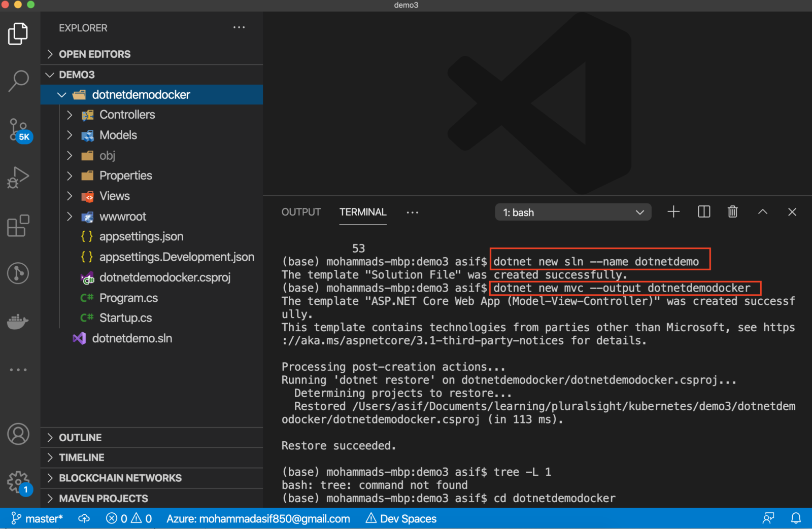Click the Azure account email in status bar
The height and width of the screenshot is (529, 812).
(258, 518)
